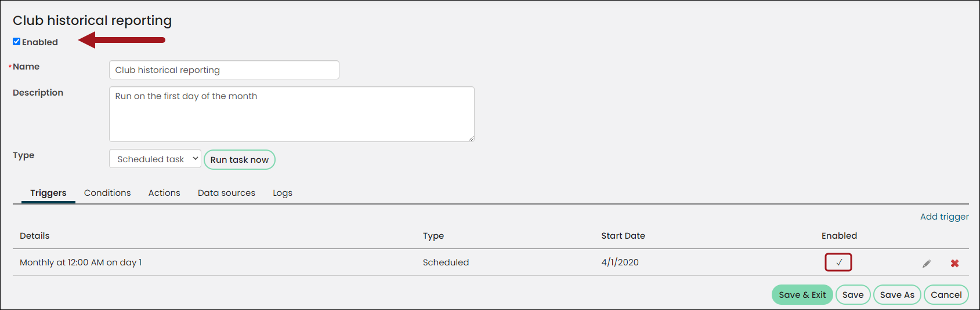
Task: Toggle the Enabled checkbox under title
Action: [x=17, y=42]
